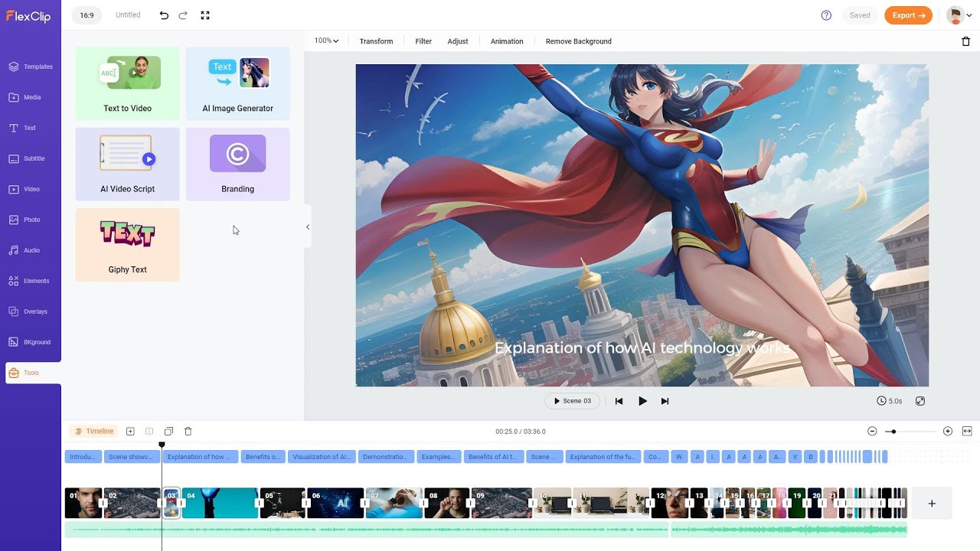This screenshot has height=551, width=980.
Task: Select the caption text on the canvas
Action: click(642, 348)
